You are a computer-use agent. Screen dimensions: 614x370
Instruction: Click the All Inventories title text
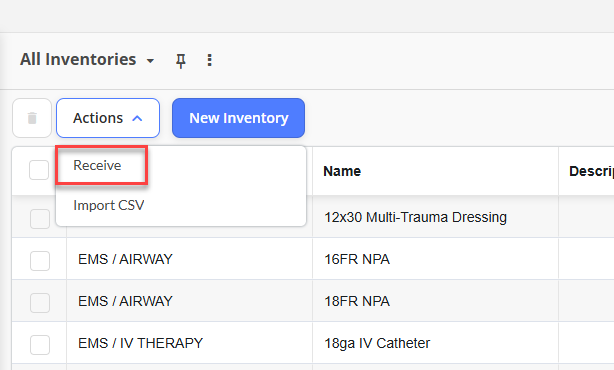pyautogui.click(x=78, y=60)
